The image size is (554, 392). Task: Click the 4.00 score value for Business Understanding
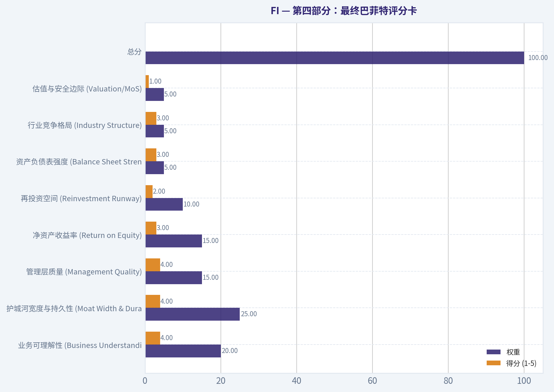(x=166, y=338)
